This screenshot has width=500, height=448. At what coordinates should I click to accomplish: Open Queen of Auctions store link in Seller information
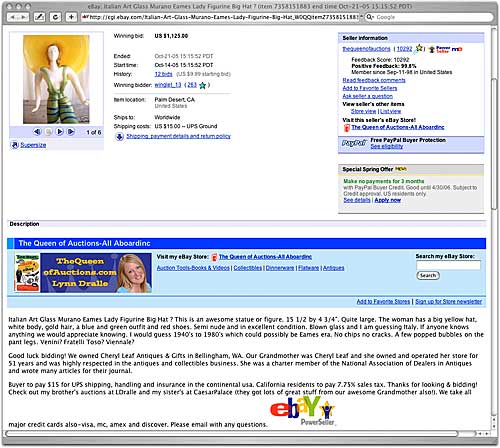pyautogui.click(x=398, y=127)
